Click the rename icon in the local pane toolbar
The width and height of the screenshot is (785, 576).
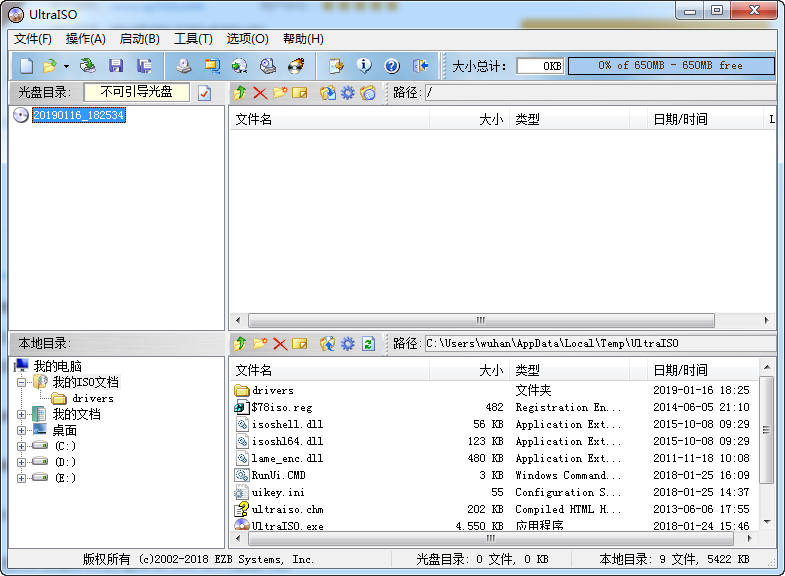click(x=300, y=344)
